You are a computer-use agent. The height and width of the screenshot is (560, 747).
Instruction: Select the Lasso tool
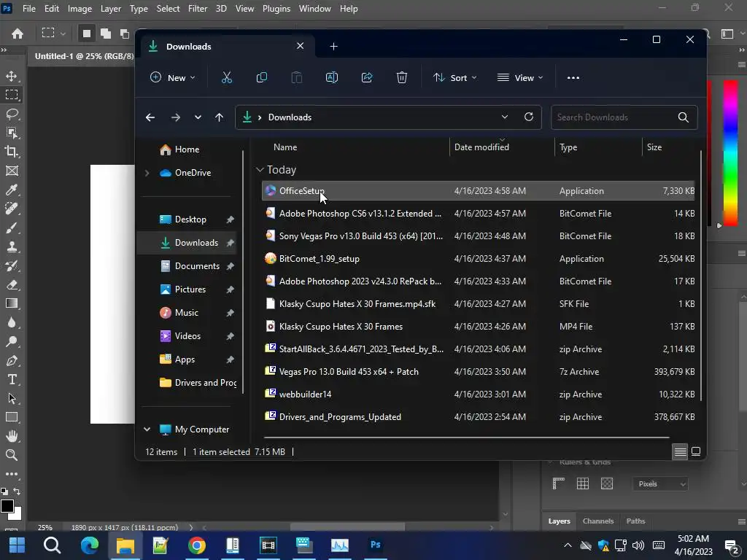pyautogui.click(x=12, y=114)
